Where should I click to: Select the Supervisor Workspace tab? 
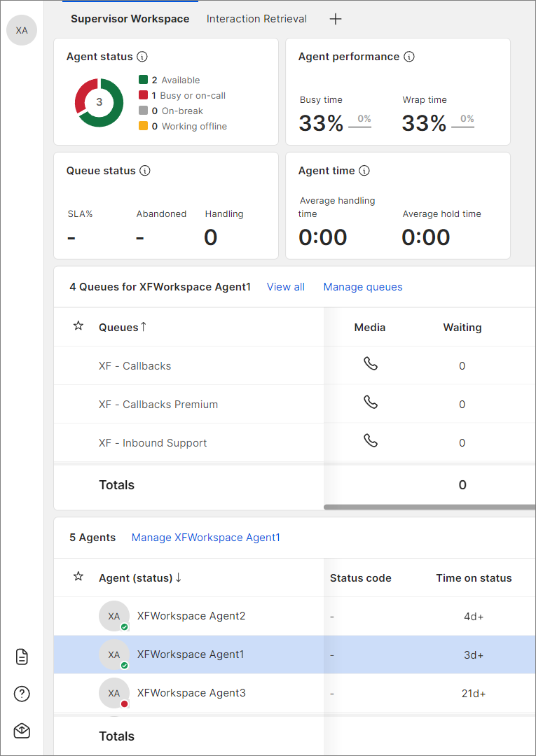(130, 19)
